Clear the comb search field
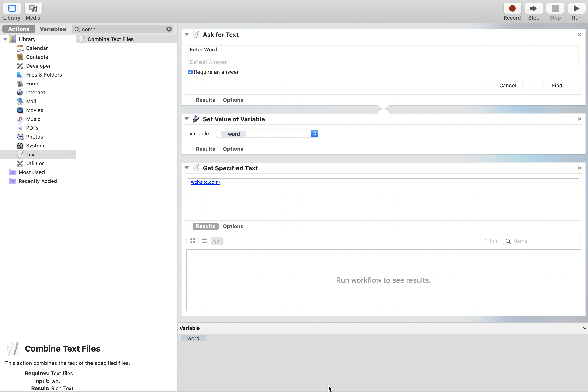The width and height of the screenshot is (588, 392). pyautogui.click(x=169, y=29)
